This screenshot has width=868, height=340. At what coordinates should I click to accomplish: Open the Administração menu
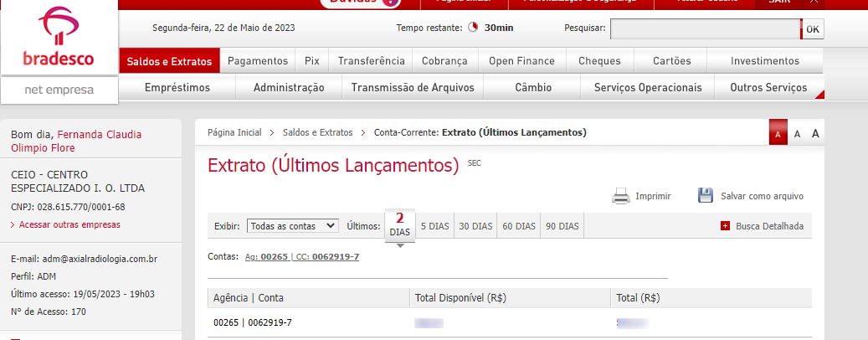tap(289, 87)
